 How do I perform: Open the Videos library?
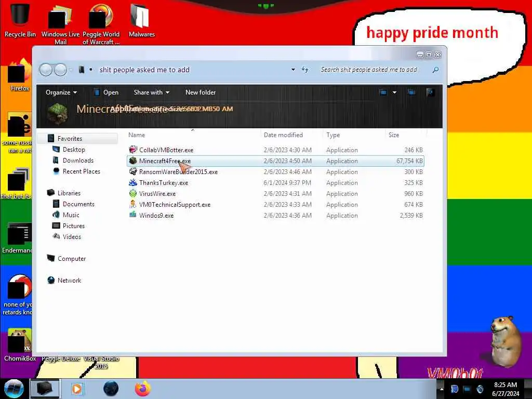point(72,237)
